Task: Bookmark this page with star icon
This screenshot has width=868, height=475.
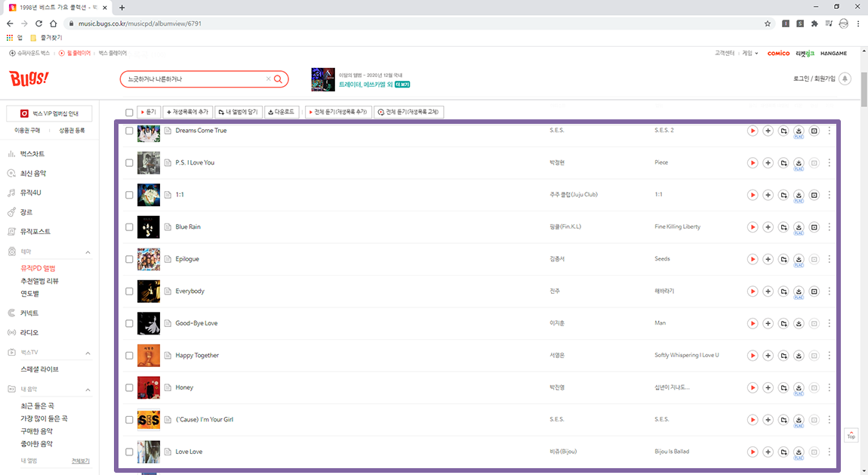Action: (768, 24)
